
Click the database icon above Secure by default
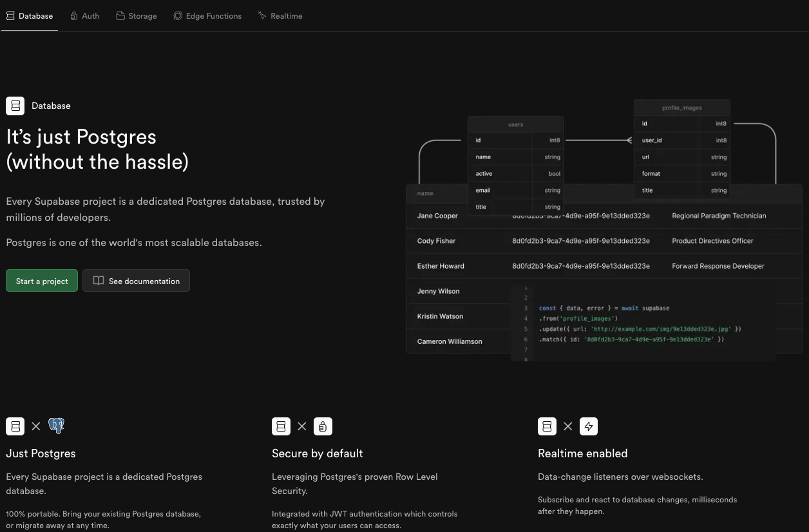[281, 426]
